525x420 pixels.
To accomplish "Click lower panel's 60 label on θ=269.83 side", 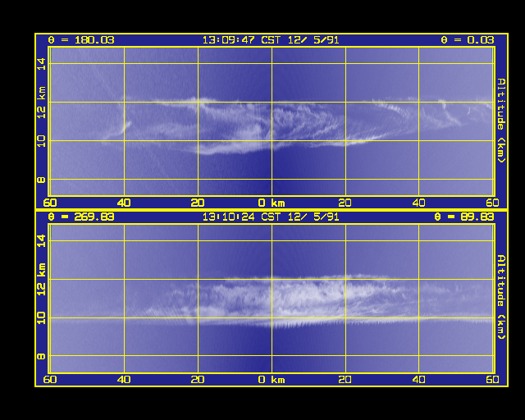I will (50, 380).
